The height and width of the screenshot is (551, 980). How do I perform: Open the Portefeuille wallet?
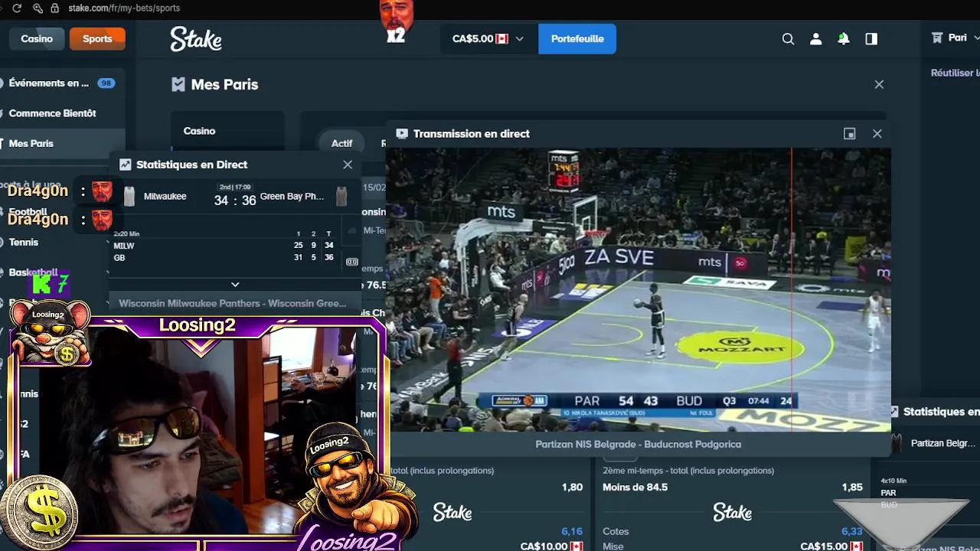coord(577,38)
